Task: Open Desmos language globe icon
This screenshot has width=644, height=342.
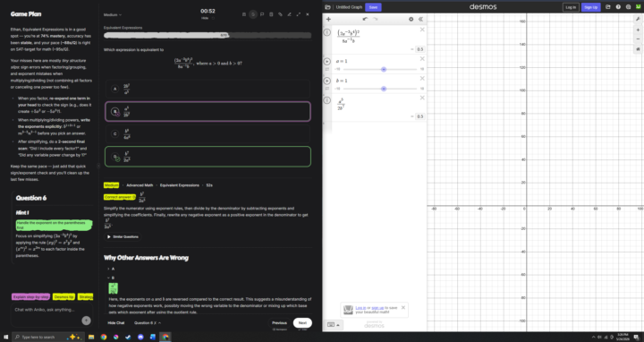Action: point(629,7)
